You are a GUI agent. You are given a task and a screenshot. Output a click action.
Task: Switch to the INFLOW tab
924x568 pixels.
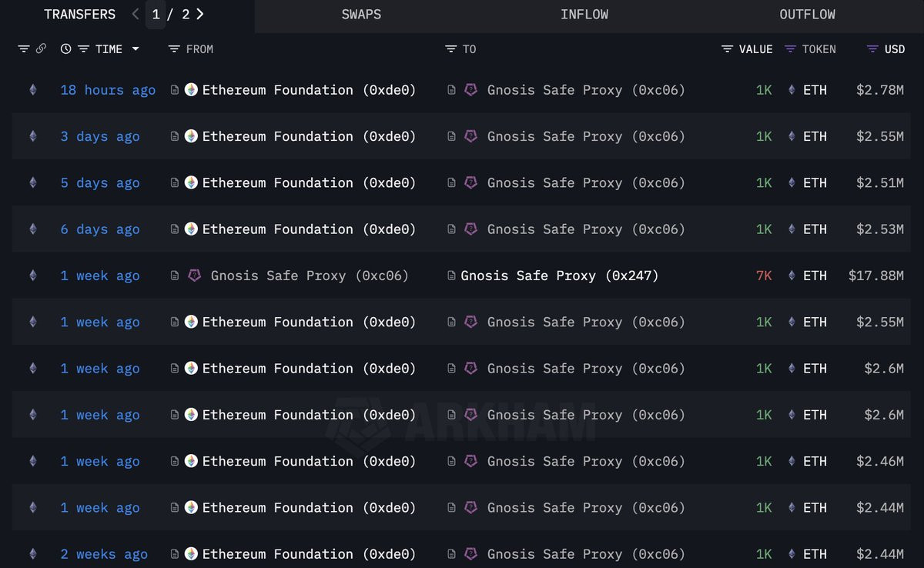(x=584, y=15)
